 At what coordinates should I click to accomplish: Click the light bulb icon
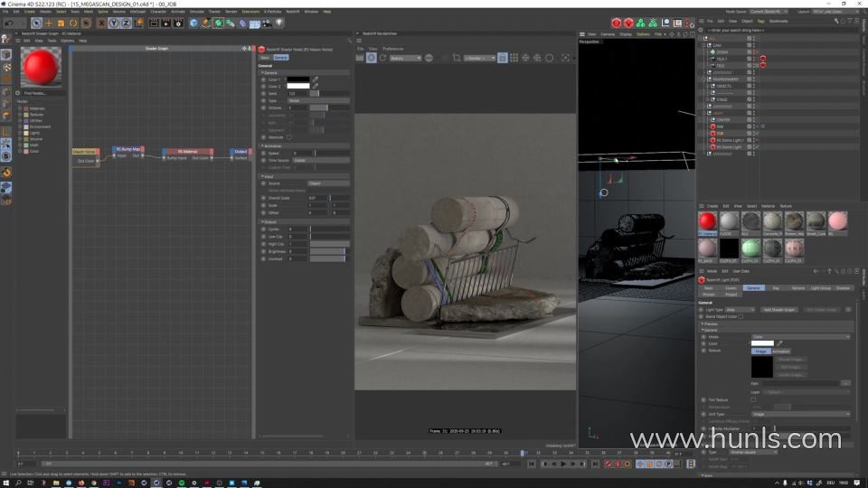point(279,23)
